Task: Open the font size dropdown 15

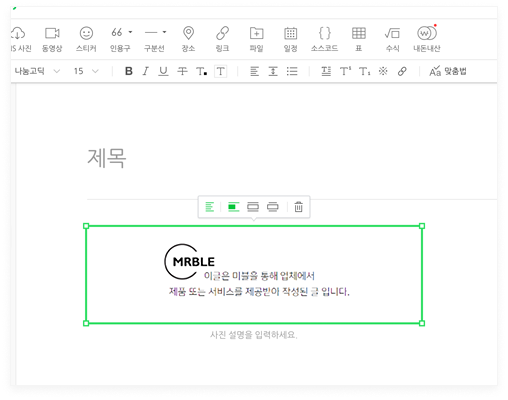Action: (86, 71)
